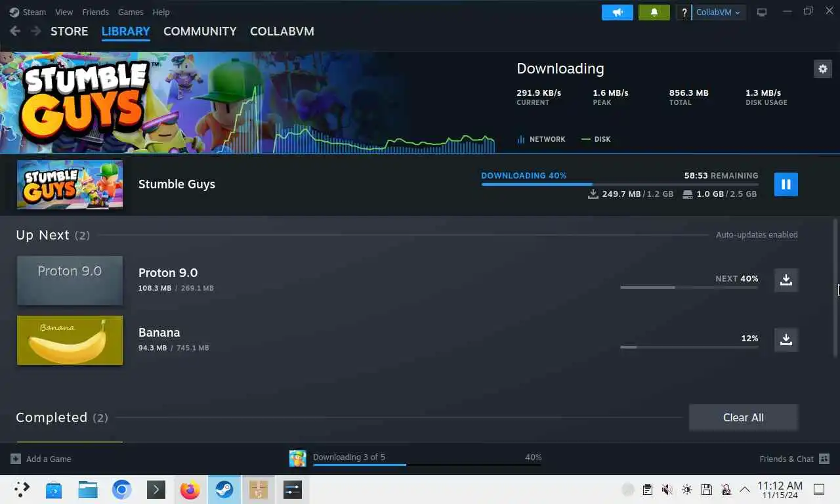Open Discover software store from taskbar
The image size is (840, 504).
(x=54, y=490)
